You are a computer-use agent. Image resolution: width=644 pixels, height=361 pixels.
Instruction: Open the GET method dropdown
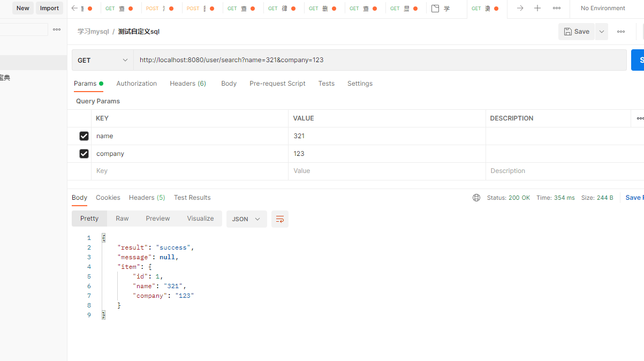(x=103, y=60)
